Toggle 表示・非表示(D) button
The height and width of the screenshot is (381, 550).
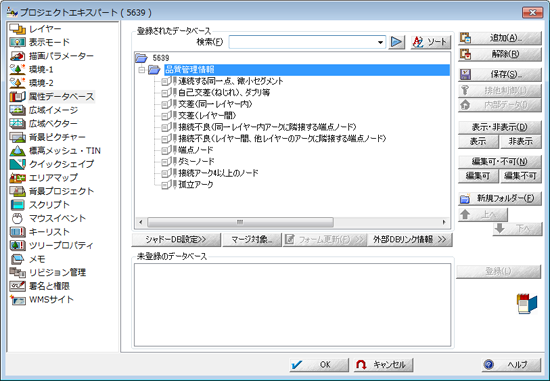tap(500, 127)
